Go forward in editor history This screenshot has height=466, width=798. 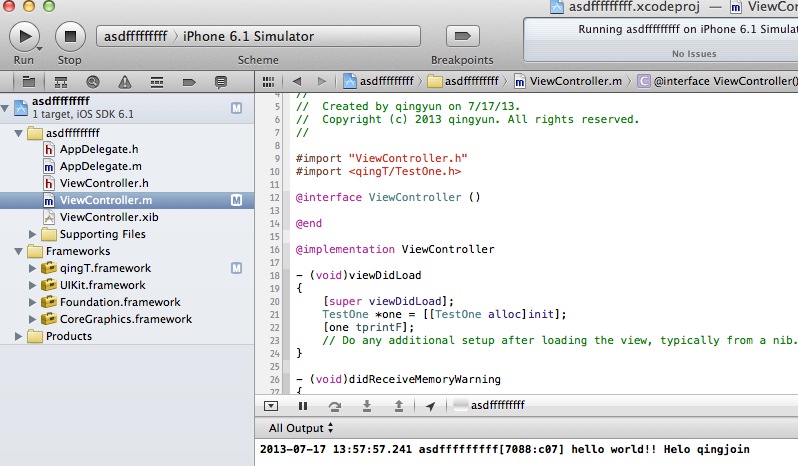coord(322,81)
